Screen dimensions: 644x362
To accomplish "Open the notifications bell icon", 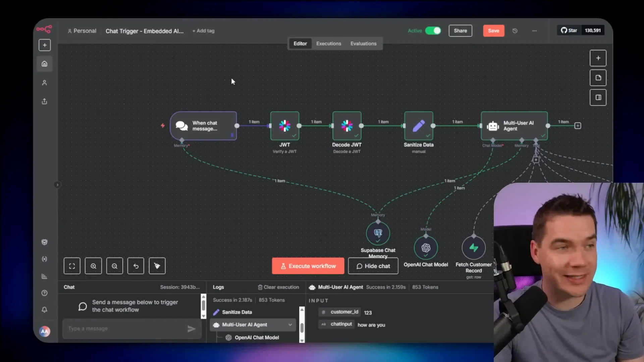I will [44, 310].
